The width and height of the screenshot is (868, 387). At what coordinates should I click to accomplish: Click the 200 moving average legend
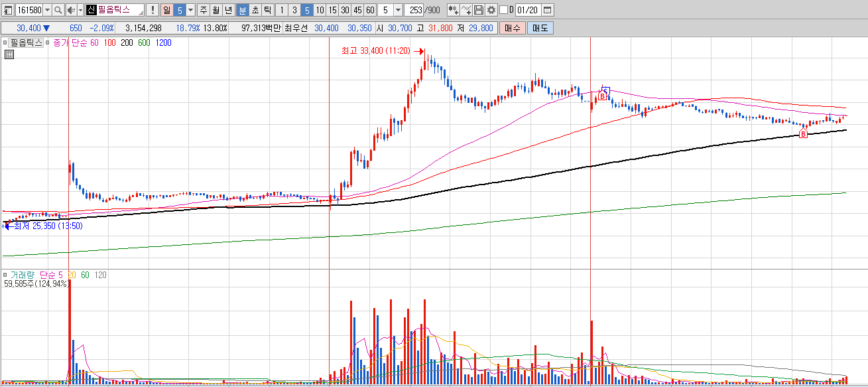[126, 42]
